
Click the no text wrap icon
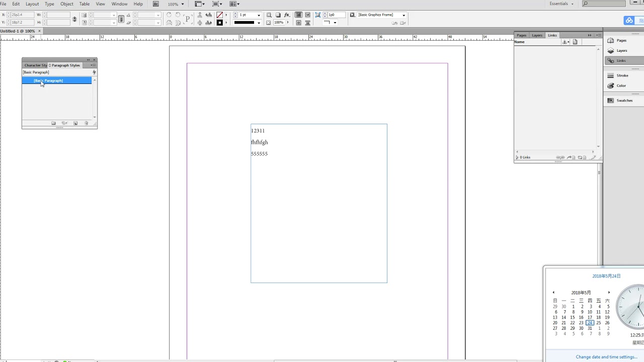pos(298,15)
